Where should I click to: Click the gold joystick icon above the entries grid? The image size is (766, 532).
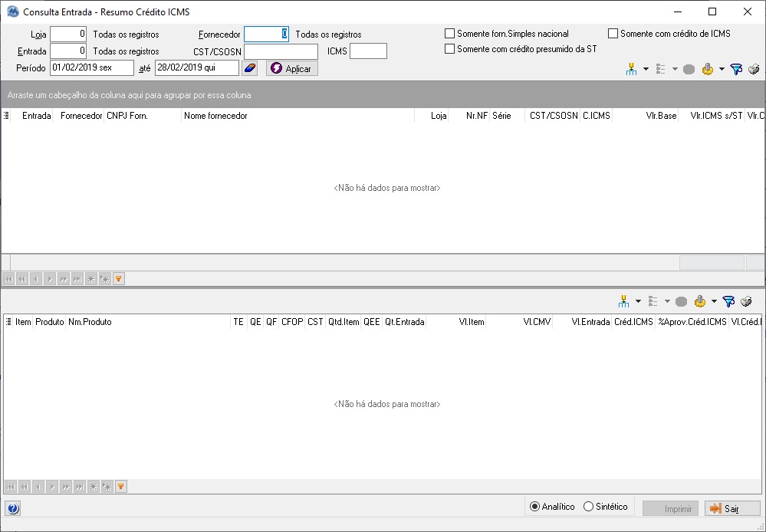click(x=708, y=69)
